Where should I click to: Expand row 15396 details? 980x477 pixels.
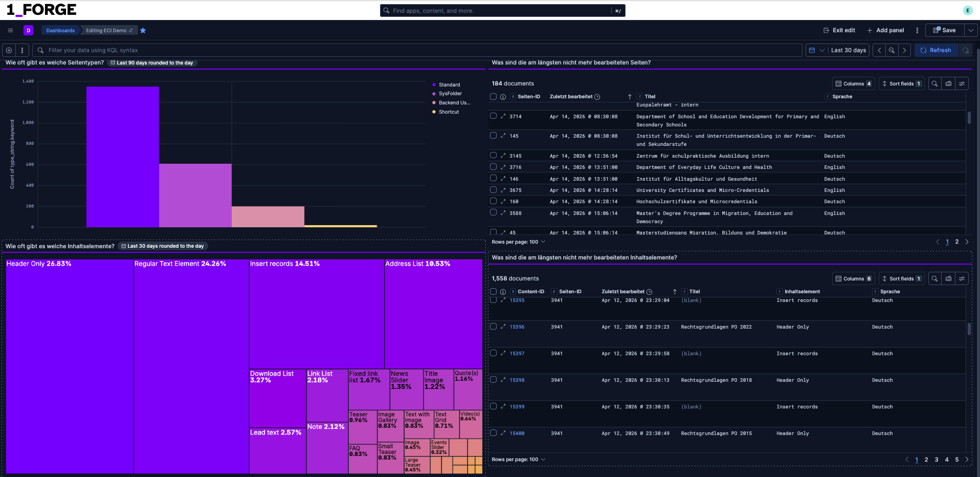(x=503, y=327)
